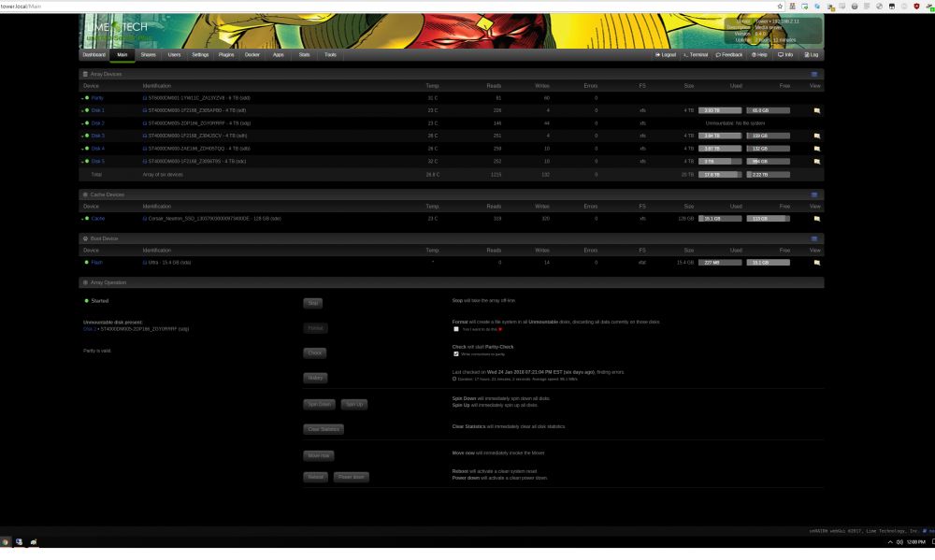Screen dimensions: 935x560
Task: Click disk icon next to Disk 3 identification
Action: coord(144,136)
